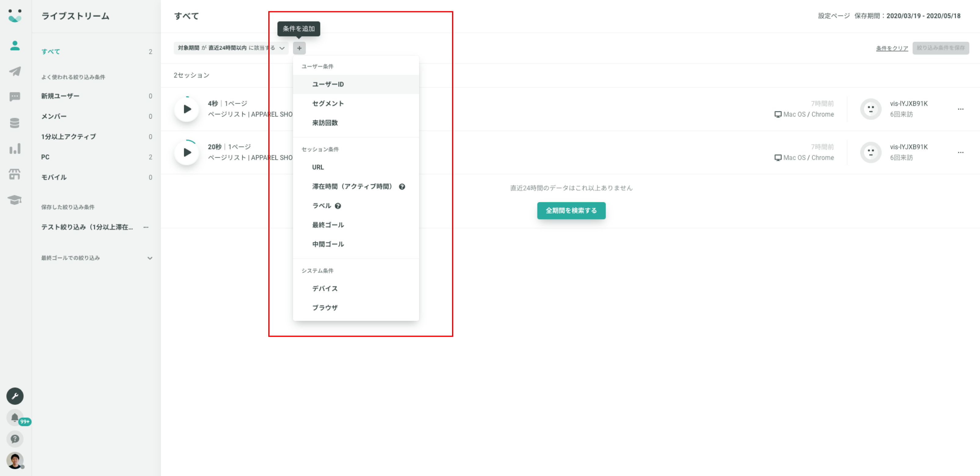Play the 20秒 session recording

[x=187, y=153]
